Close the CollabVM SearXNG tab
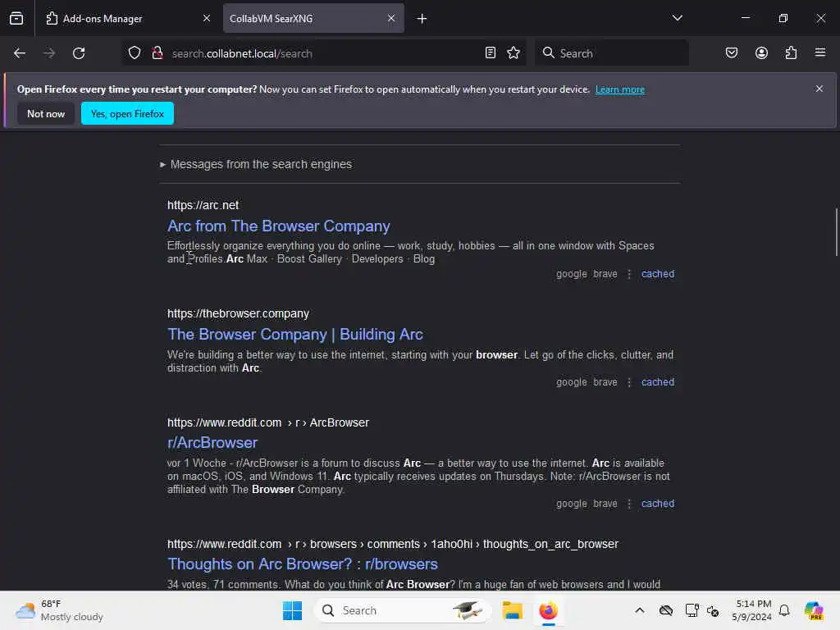The width and height of the screenshot is (840, 630). point(391,18)
